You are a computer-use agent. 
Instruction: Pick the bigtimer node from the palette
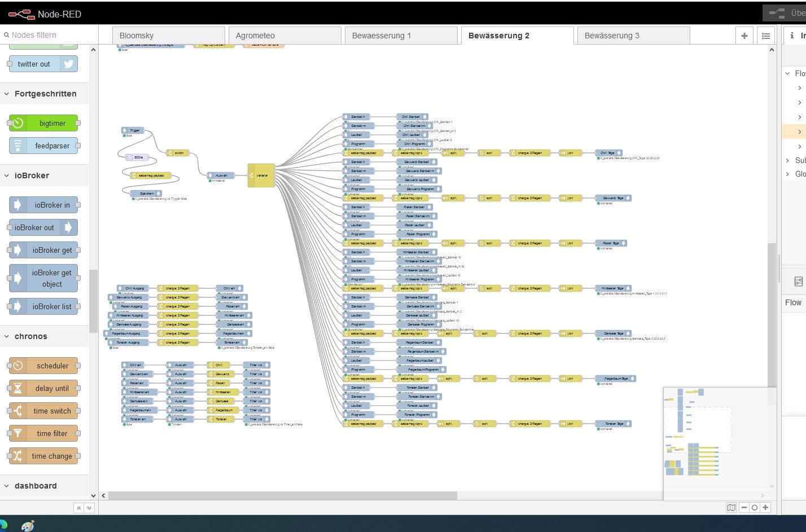[43, 123]
